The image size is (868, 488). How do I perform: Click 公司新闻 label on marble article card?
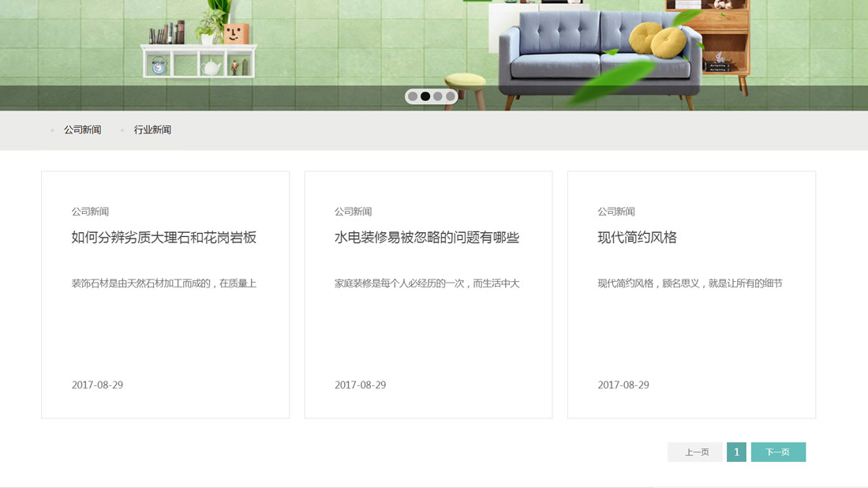(x=90, y=212)
